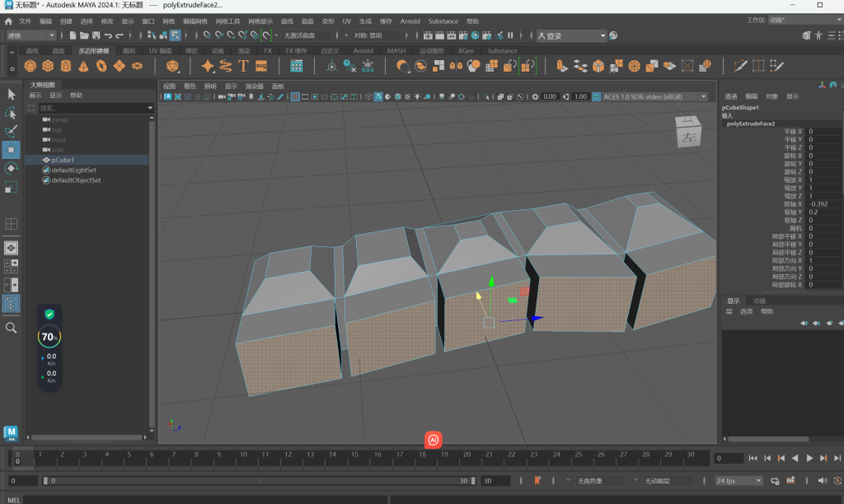Toggle the viewport grid display button
Screen dimensions: 844x504
tap(295, 97)
